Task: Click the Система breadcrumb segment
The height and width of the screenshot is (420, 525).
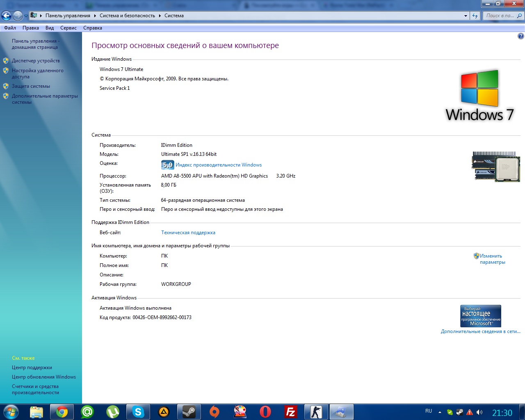Action: pyautogui.click(x=174, y=16)
